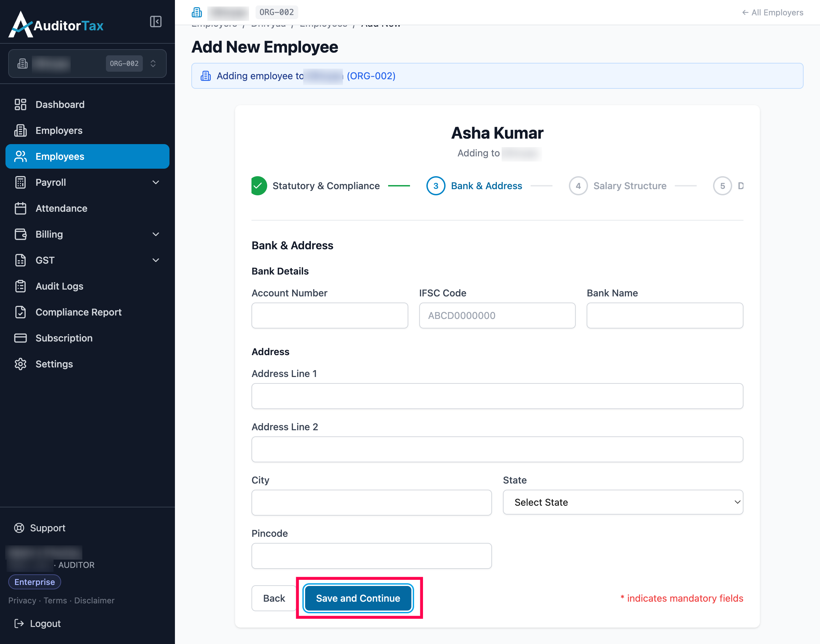Open the Privacy link
This screenshot has height=644, width=820.
pos(22,601)
